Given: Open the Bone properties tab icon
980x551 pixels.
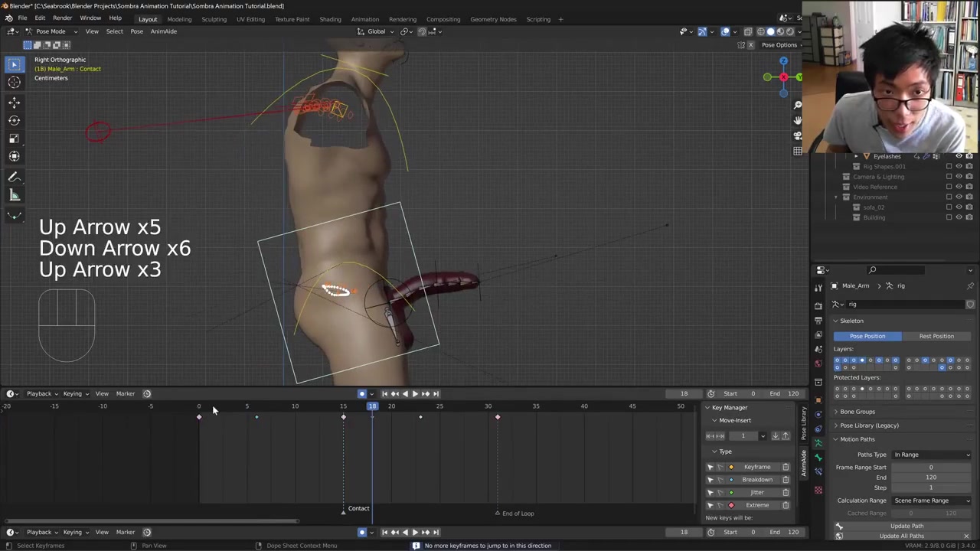Looking at the screenshot, I should coord(818,458).
